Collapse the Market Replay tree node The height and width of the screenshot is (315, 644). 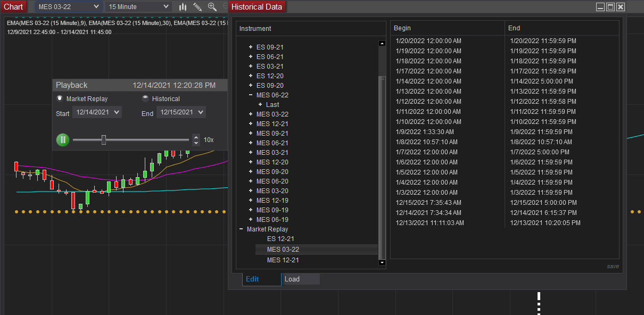tap(241, 229)
